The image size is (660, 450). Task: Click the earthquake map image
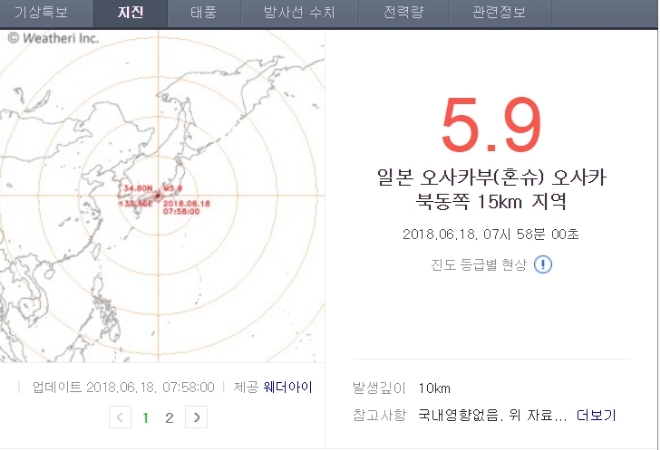click(162, 196)
